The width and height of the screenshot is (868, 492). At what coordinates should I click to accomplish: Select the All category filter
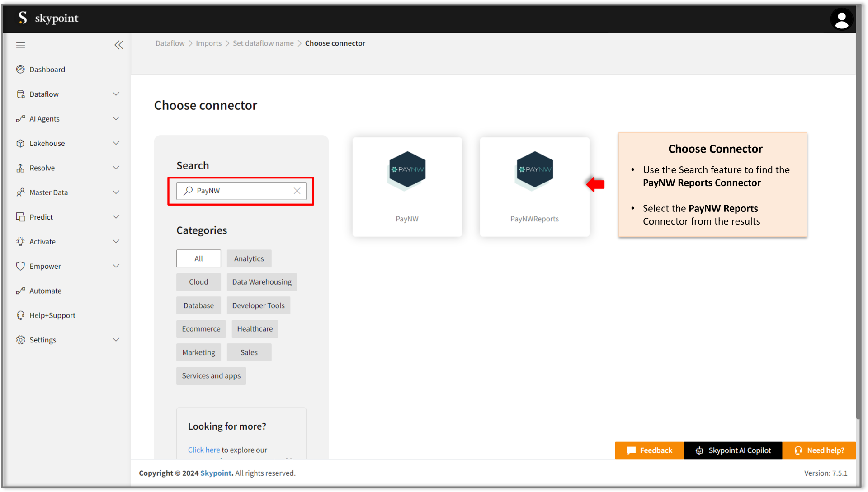coord(198,258)
